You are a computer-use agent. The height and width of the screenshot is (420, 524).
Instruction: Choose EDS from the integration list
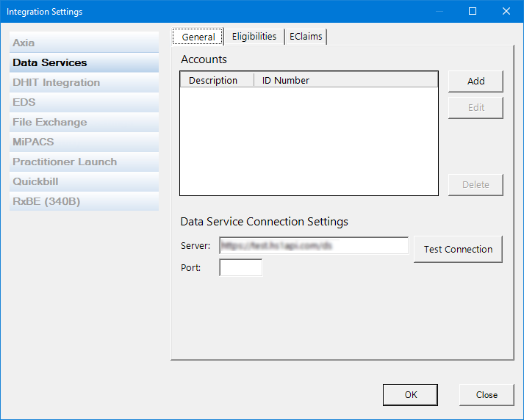[84, 102]
